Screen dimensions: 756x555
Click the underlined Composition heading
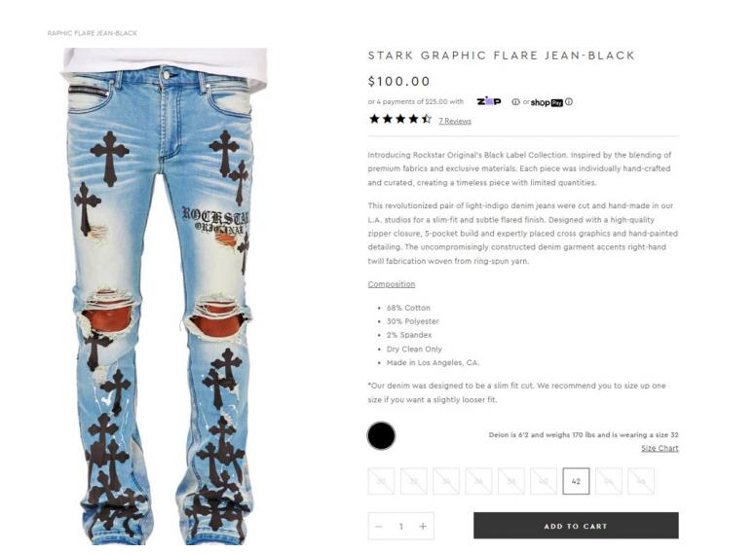click(x=391, y=284)
